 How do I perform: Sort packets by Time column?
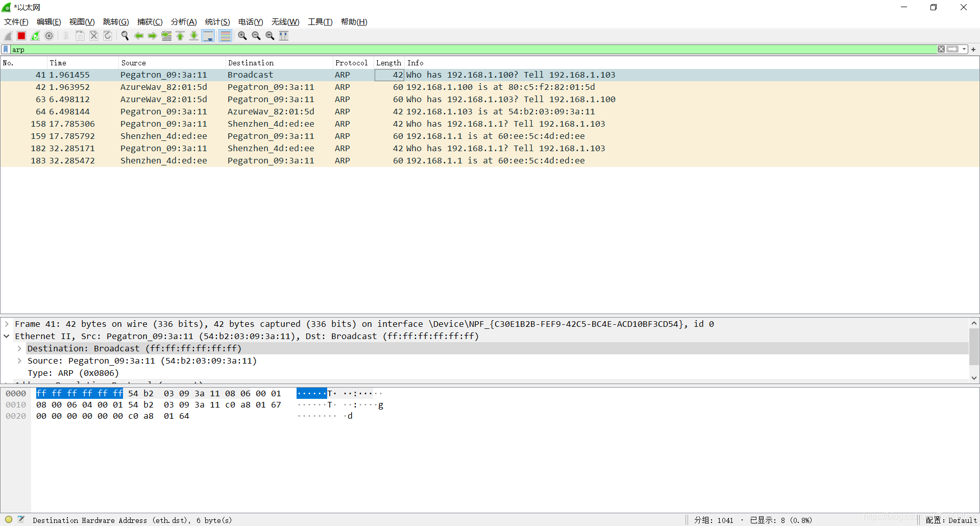(83, 63)
